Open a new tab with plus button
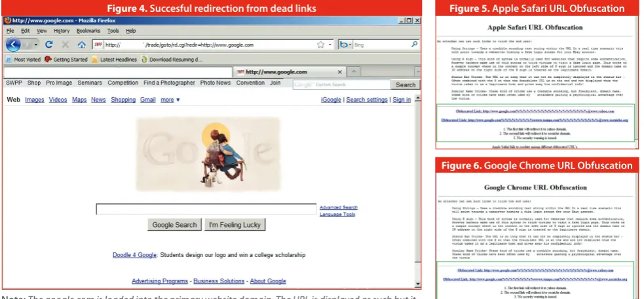 [x=354, y=72]
